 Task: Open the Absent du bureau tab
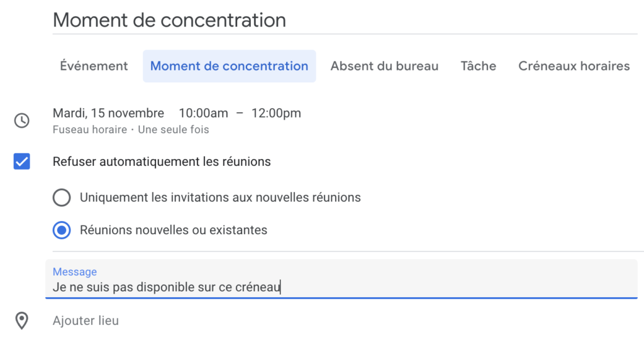[384, 66]
